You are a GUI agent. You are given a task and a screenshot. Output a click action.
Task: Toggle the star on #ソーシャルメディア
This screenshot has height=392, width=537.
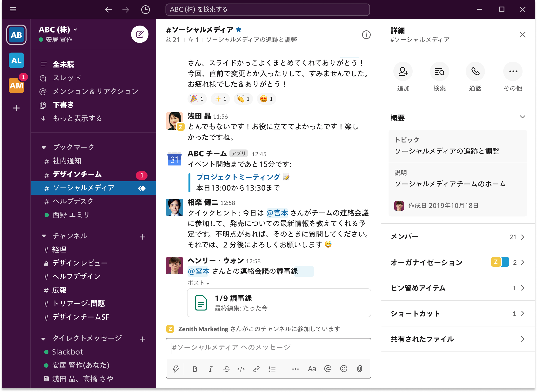239,29
